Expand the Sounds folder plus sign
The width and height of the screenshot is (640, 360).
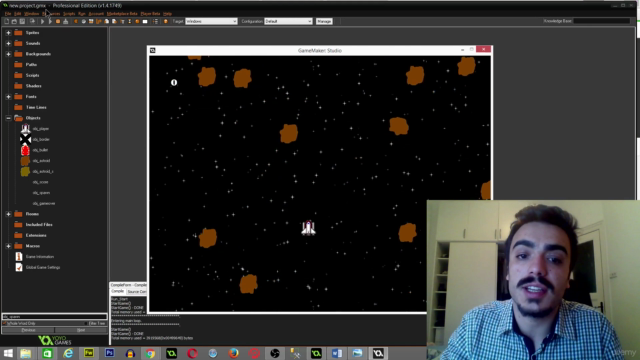pyautogui.click(x=8, y=43)
